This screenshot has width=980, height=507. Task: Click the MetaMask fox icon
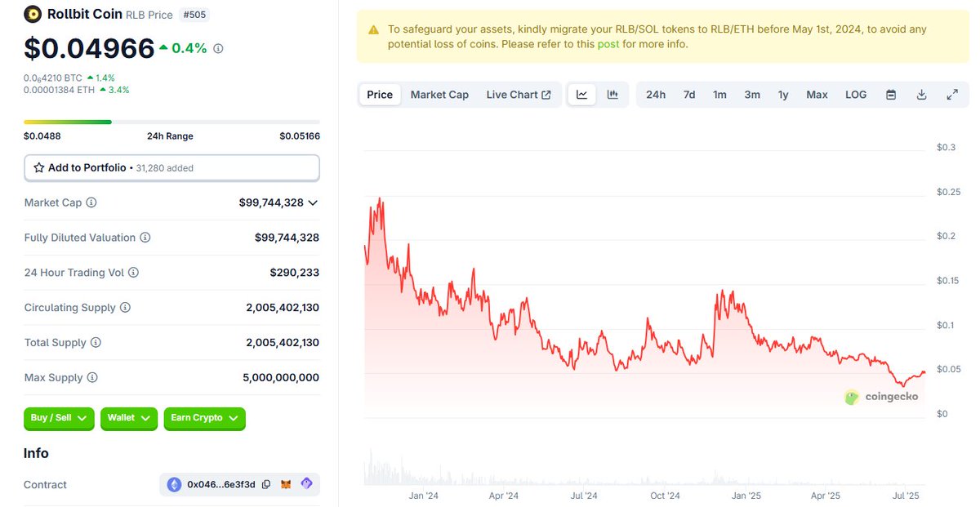pos(286,485)
